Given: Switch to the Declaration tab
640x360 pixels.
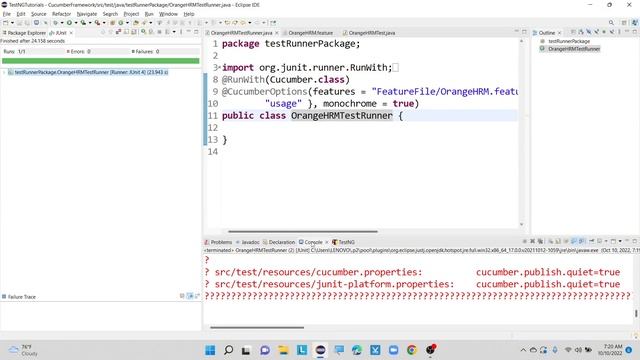Looking at the screenshot, I should [279, 242].
